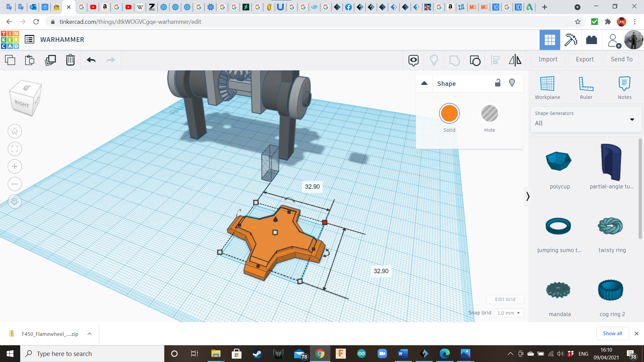
Task: Zoom in with the plus icon
Action: pyautogui.click(x=15, y=167)
